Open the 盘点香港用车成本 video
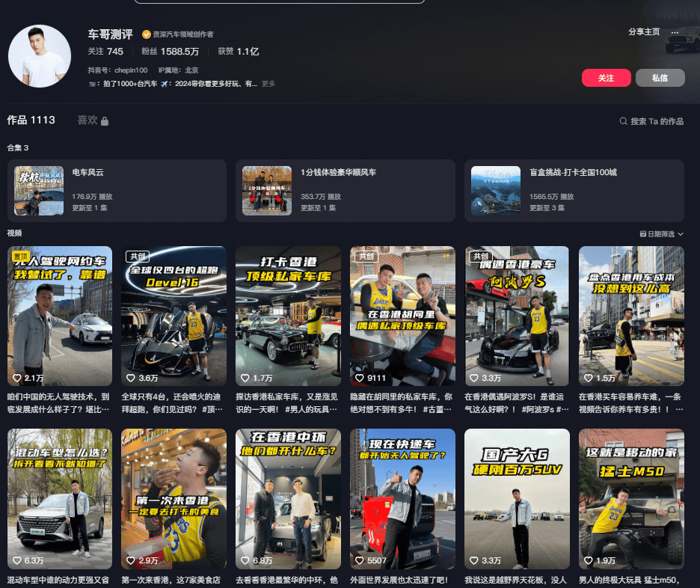Screen dimensions: 700x588 (x=631, y=316)
